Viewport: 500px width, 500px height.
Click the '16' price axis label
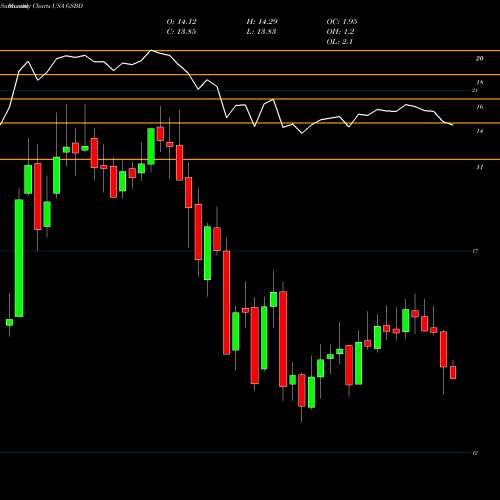[x=479, y=107]
